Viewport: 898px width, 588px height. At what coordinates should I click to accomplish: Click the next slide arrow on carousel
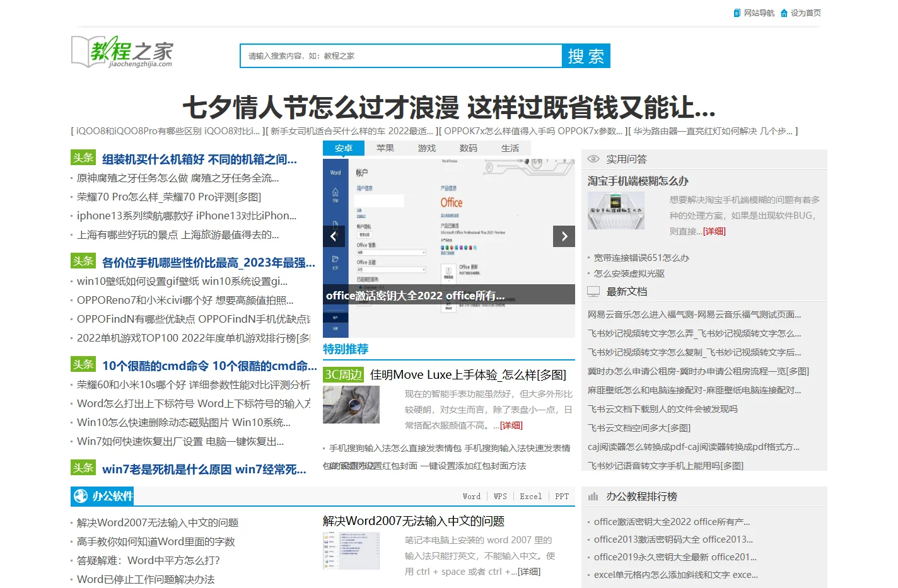[564, 236]
